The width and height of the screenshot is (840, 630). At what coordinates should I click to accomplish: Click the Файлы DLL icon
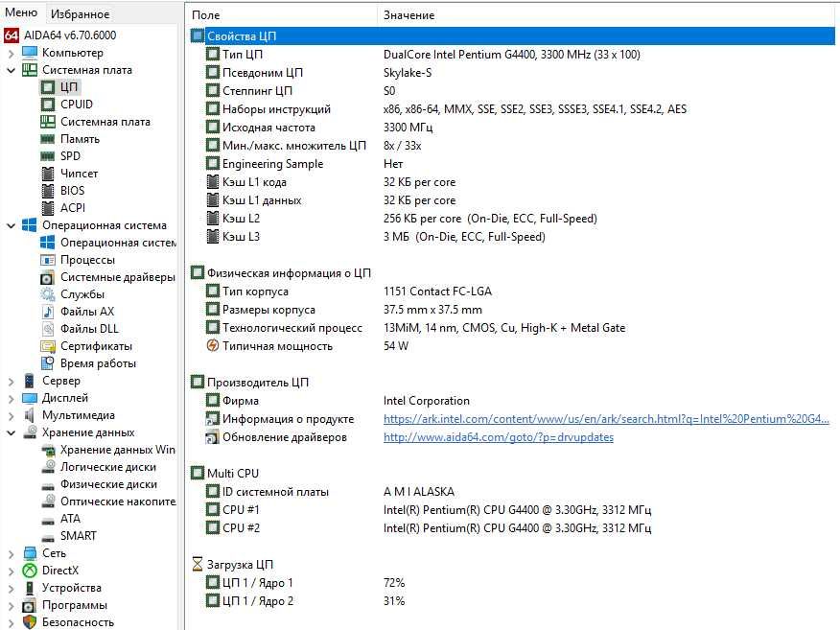pyautogui.click(x=48, y=328)
